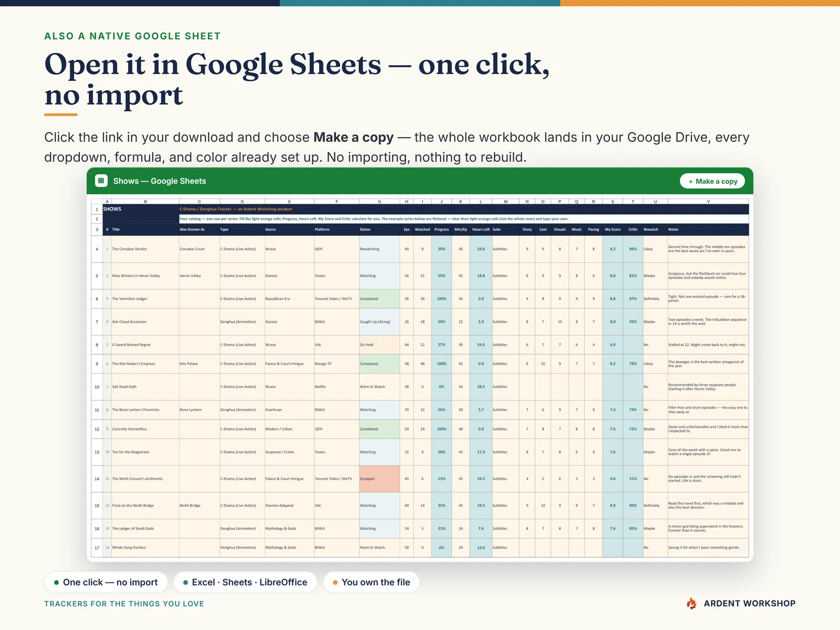Click the 'Modern / Urban' genre cell
Screen dimensions: 840x630
click(x=289, y=429)
